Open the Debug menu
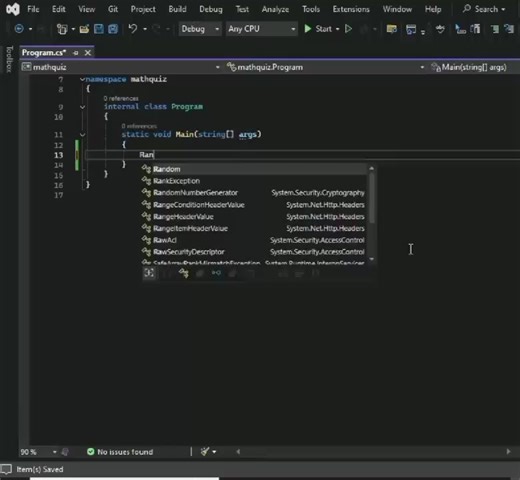Image resolution: width=520 pixels, height=480 pixels. (x=211, y=9)
